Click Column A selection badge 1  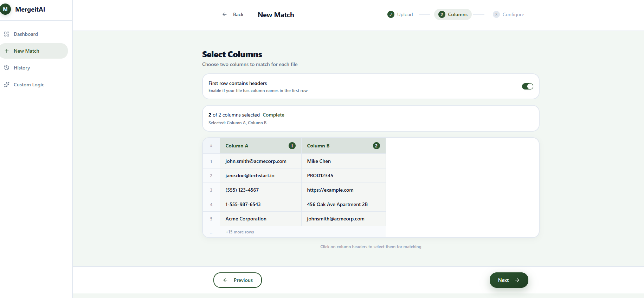tap(292, 146)
